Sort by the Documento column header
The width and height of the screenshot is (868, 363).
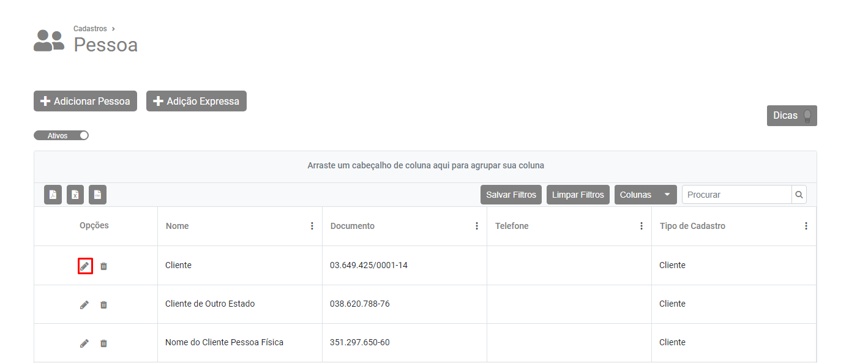tap(353, 226)
